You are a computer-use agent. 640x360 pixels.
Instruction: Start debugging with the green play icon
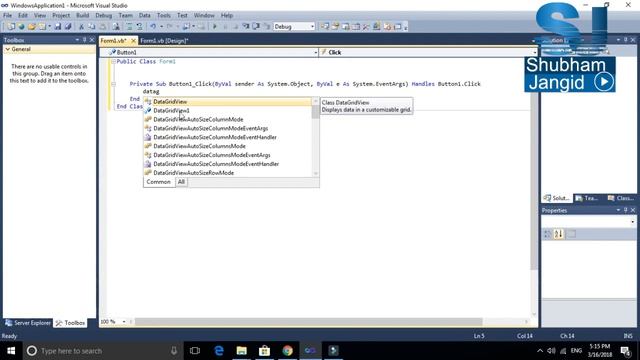click(215, 27)
